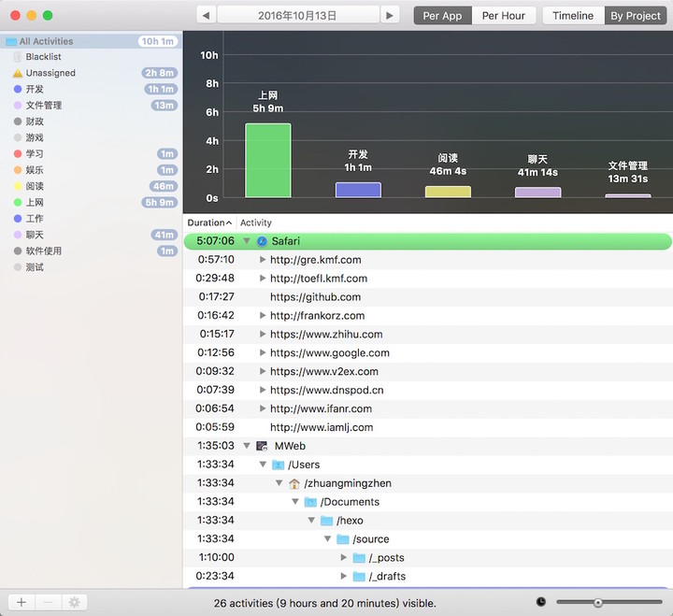The width and height of the screenshot is (673, 616).
Task: Switch to Timeline view
Action: pos(573,16)
